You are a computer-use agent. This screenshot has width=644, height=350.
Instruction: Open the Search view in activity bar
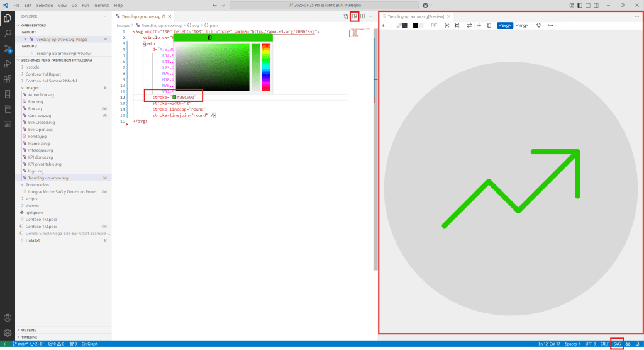point(8,33)
